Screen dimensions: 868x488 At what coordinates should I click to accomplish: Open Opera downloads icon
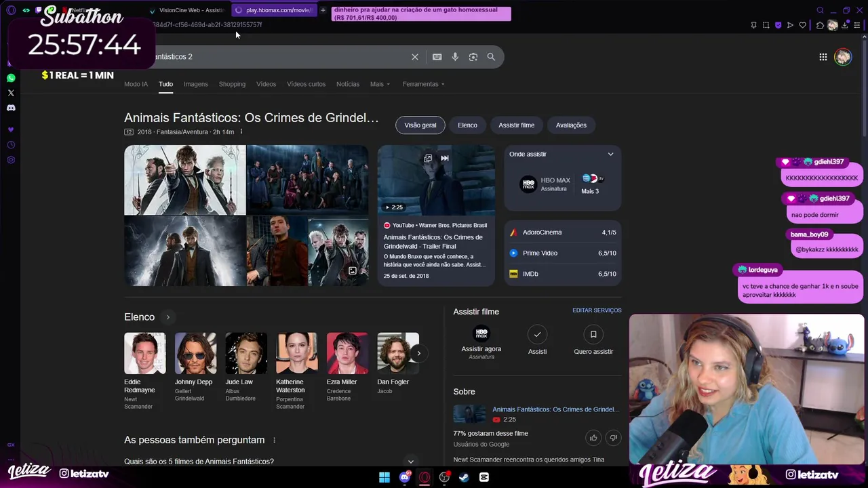[x=845, y=25]
